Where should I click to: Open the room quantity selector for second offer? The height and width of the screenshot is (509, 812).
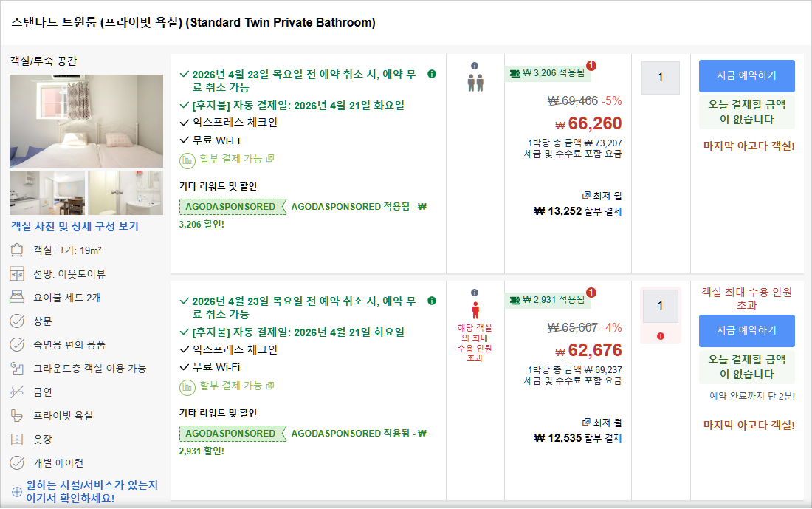coord(660,305)
